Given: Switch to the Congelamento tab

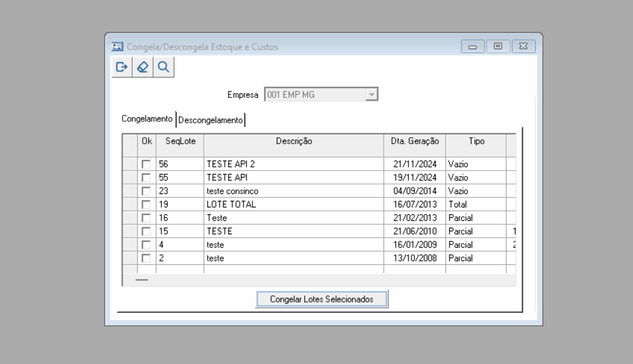Looking at the screenshot, I should [147, 119].
